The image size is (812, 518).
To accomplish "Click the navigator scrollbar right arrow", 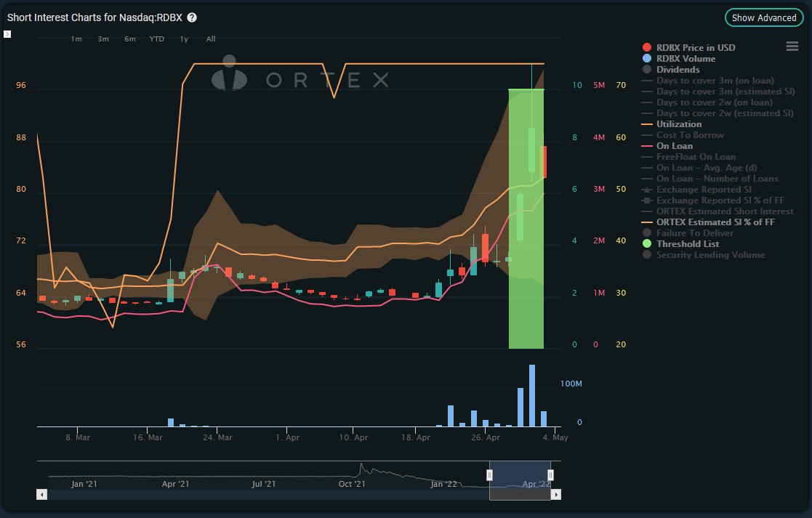I will [555, 495].
